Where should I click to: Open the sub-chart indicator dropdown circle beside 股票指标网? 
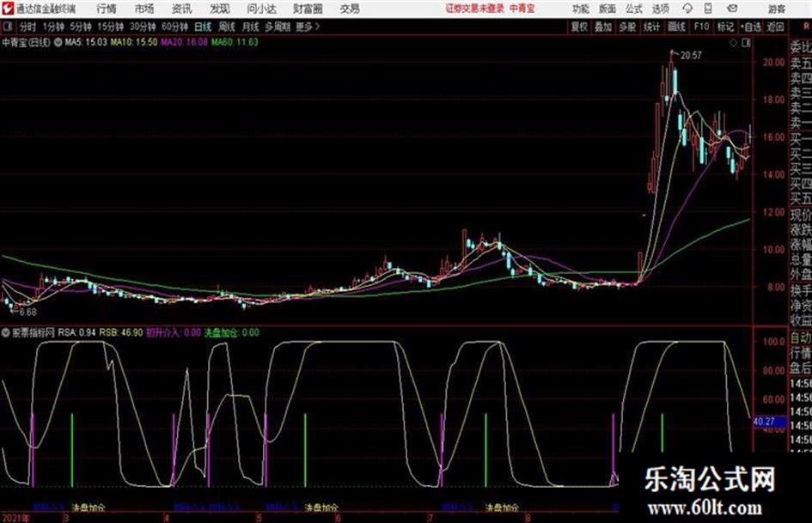click(x=6, y=332)
